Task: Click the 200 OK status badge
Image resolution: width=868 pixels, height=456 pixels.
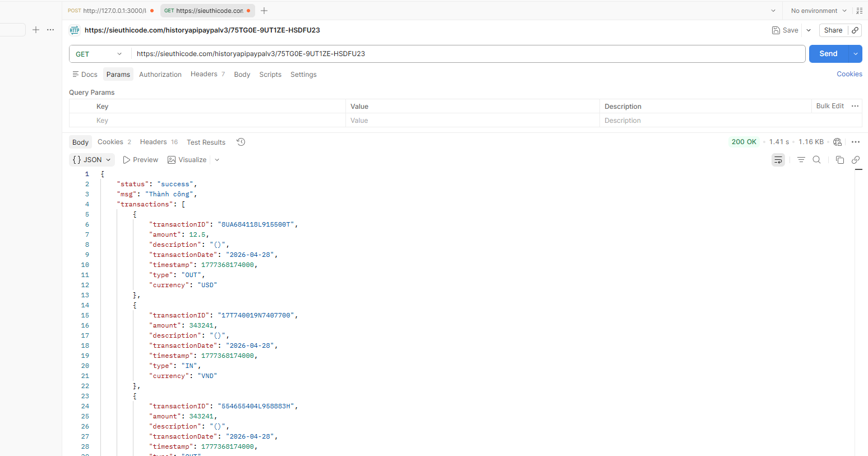Action: pyautogui.click(x=744, y=142)
